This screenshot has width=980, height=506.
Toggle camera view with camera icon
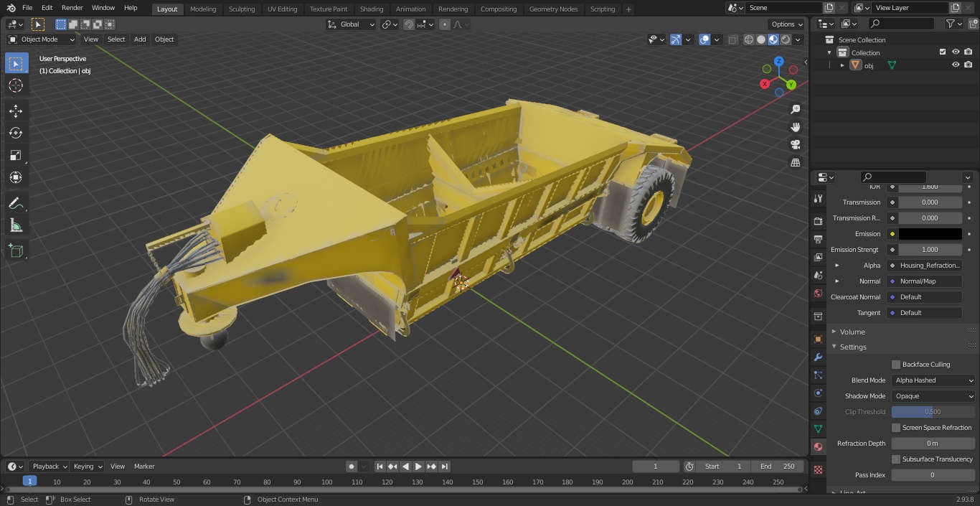pos(795,145)
